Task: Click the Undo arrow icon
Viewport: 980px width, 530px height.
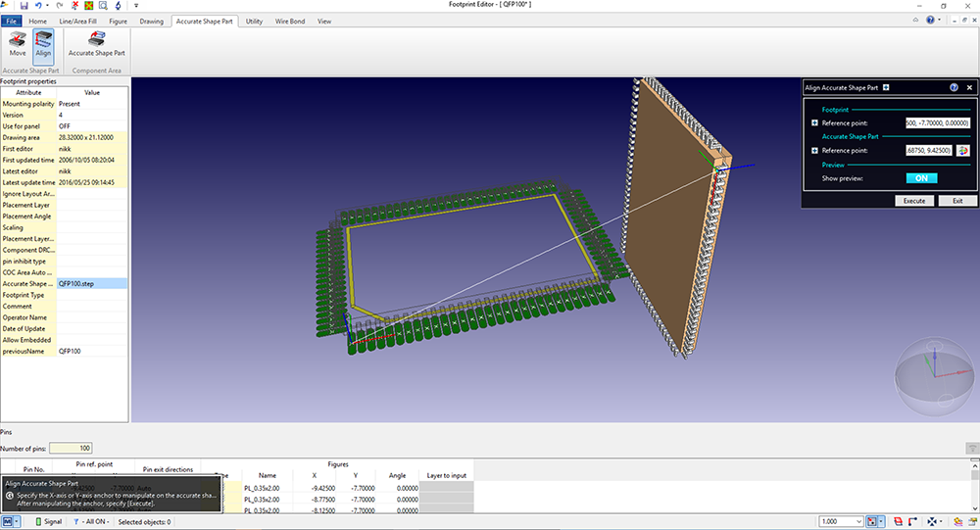Action: coord(37,6)
